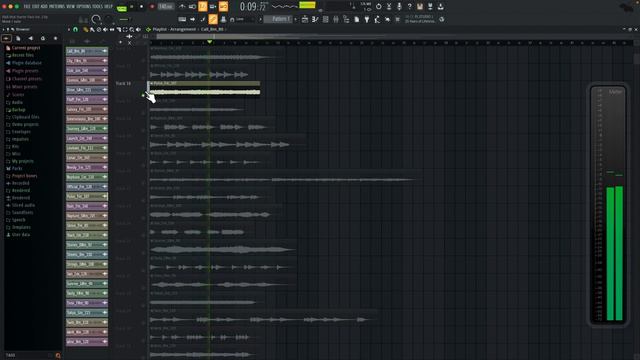
Task: Open the FILE menu
Action: 27,7
